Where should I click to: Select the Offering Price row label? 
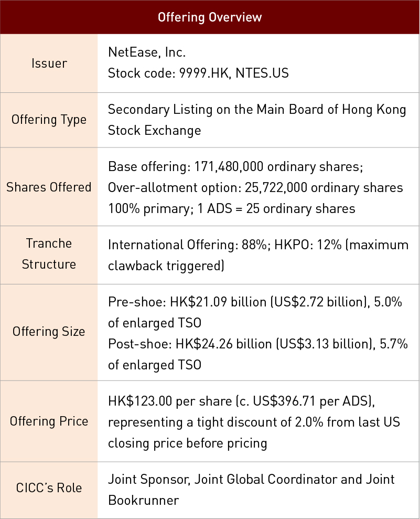49,421
